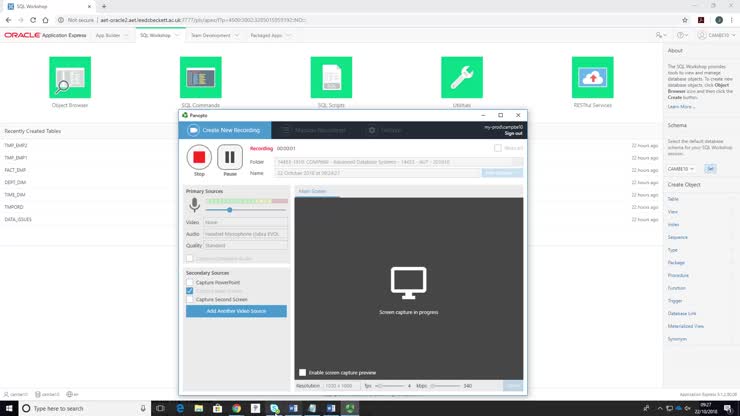Open the Utilities wrench icon
Screen dimensions: 740x416
(462, 77)
